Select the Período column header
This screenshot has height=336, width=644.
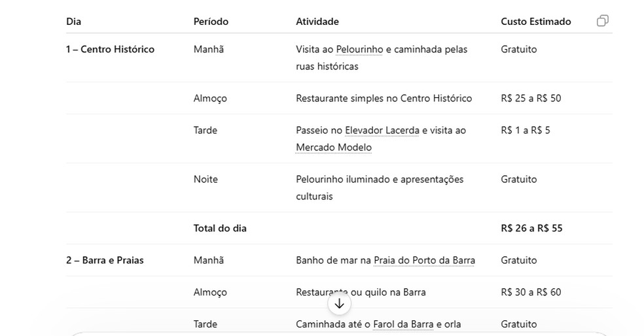(x=211, y=22)
